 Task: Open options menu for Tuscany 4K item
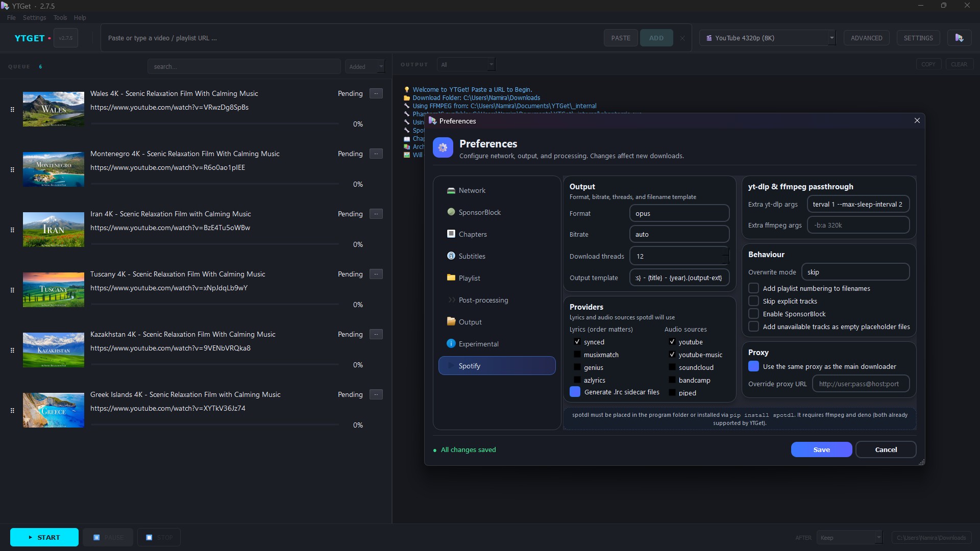tap(376, 274)
